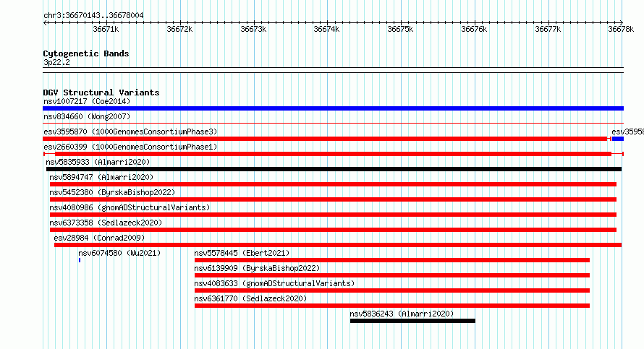Image resolution: width=644 pixels, height=349 pixels.
Task: Open nsv4080986 (gnomADStructuralVariants) label
Action: click(130, 207)
